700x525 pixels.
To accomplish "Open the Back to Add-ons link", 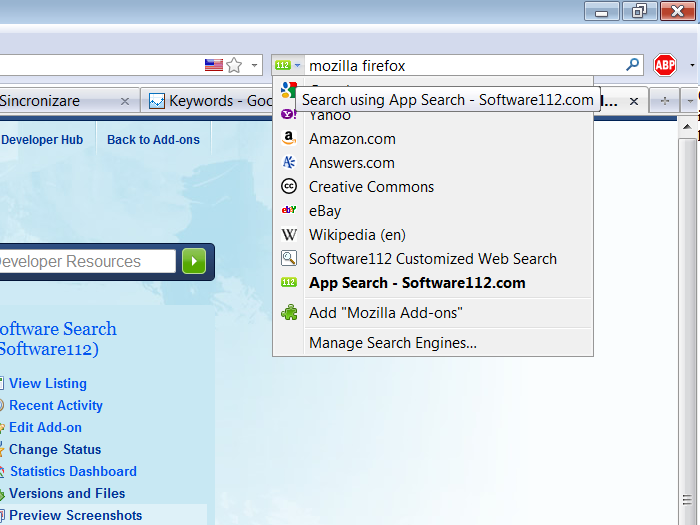I will 153,140.
